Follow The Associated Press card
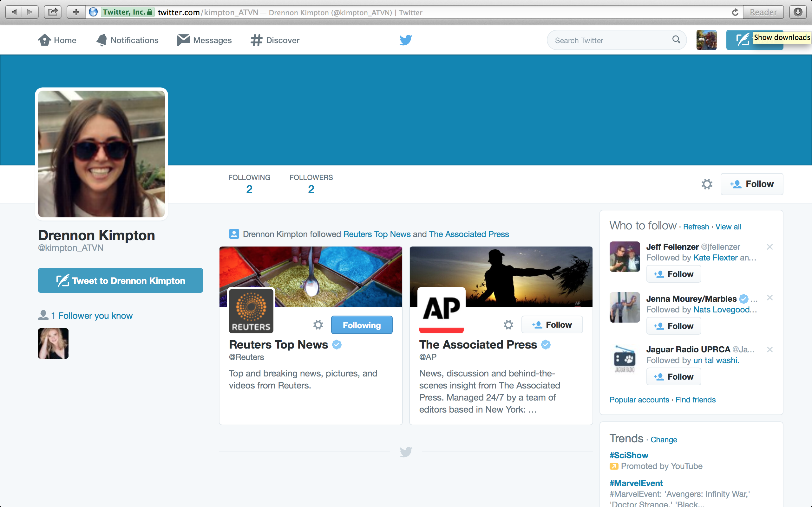This screenshot has width=812, height=507. [552, 324]
